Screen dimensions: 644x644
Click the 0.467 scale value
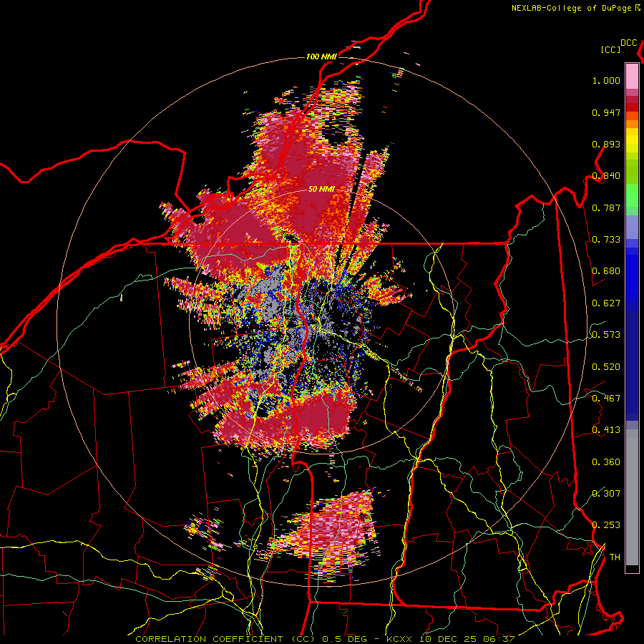pos(606,399)
